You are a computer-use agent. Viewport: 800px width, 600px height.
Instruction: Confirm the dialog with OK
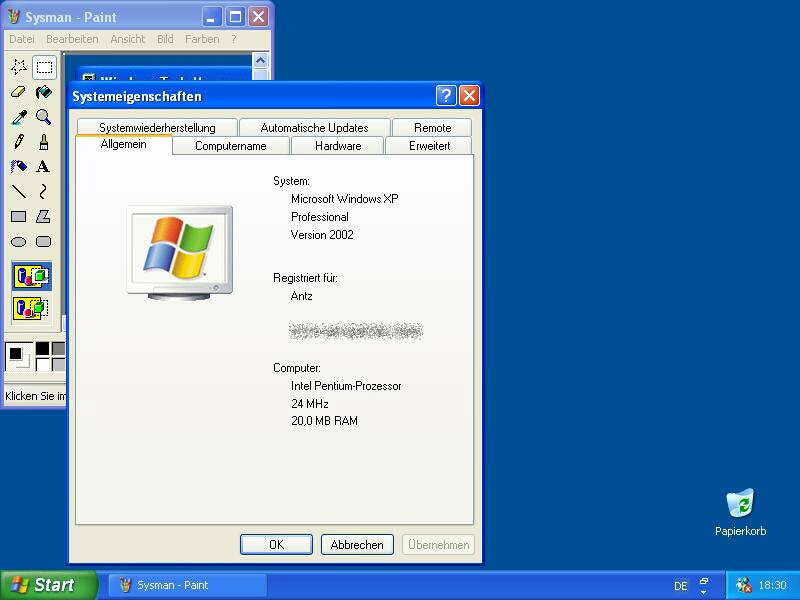276,544
